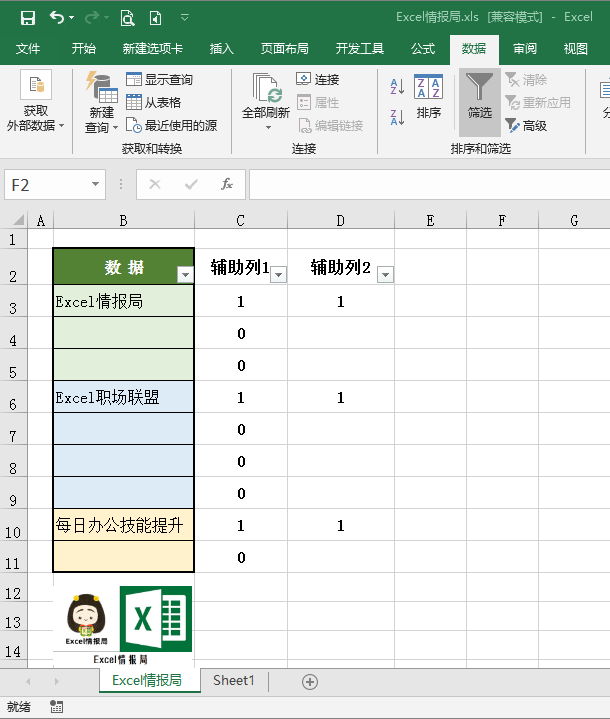Switch to the 开始 ribbon tab
This screenshot has width=610, height=719.
click(84, 49)
